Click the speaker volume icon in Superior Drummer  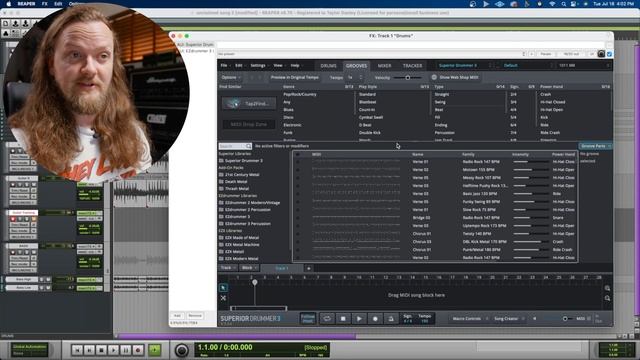[534, 318]
